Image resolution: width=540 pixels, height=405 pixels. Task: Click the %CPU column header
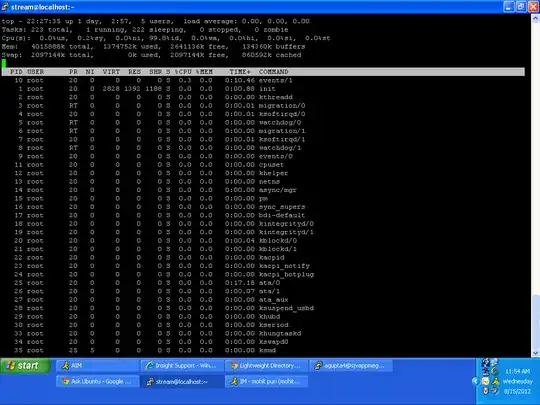[183, 72]
